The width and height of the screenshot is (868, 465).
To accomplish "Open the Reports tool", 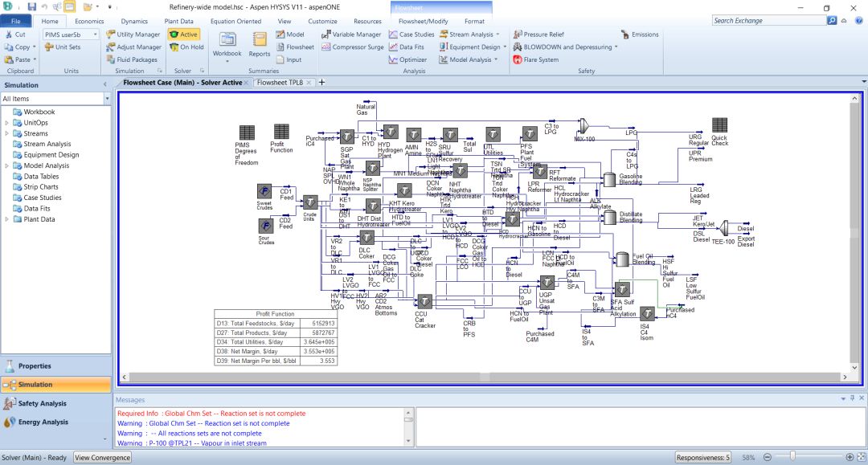I will [259, 46].
